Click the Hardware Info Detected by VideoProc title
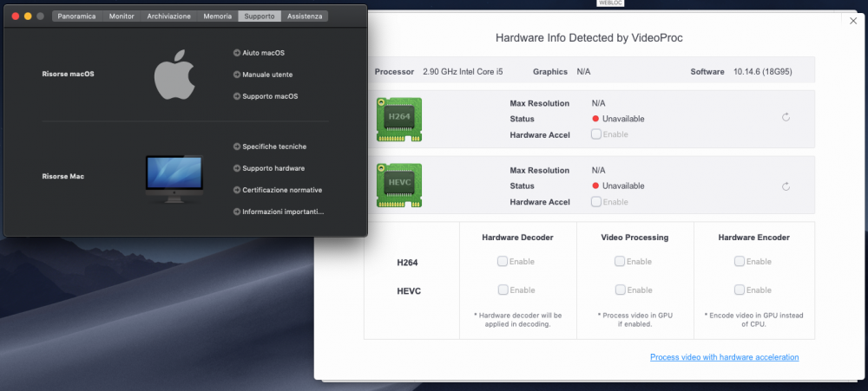Image resolution: width=868 pixels, height=391 pixels. [589, 38]
